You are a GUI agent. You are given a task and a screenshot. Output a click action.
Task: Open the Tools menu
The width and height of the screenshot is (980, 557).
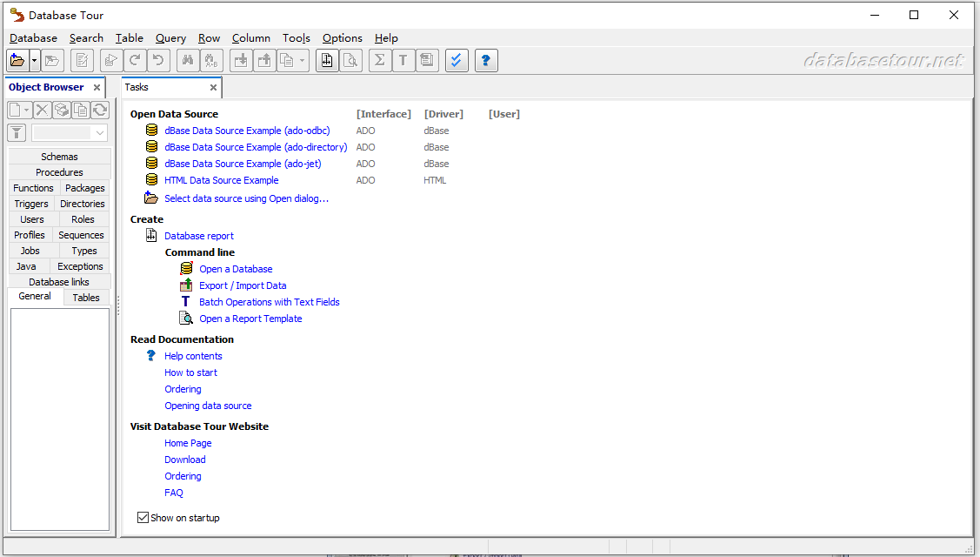297,38
